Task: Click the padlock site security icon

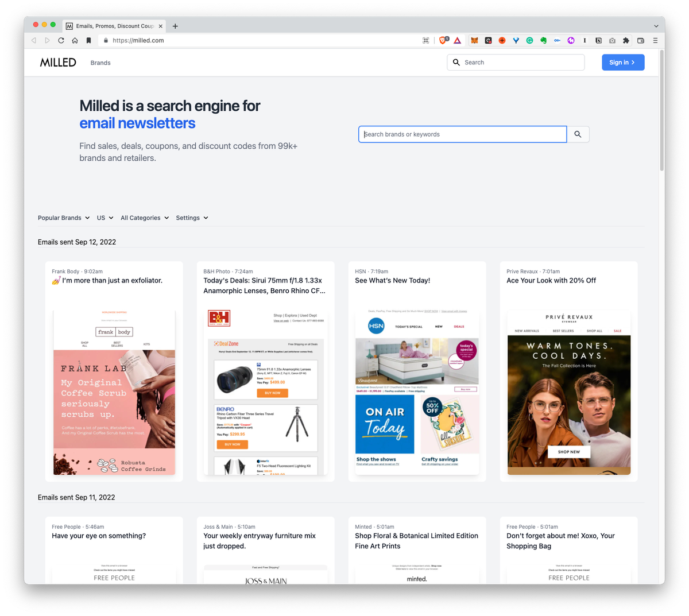Action: pyautogui.click(x=106, y=41)
